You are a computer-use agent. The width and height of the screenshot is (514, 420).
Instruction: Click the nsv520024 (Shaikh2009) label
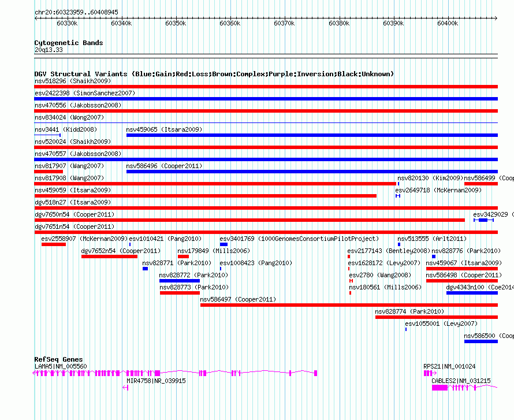click(73, 142)
